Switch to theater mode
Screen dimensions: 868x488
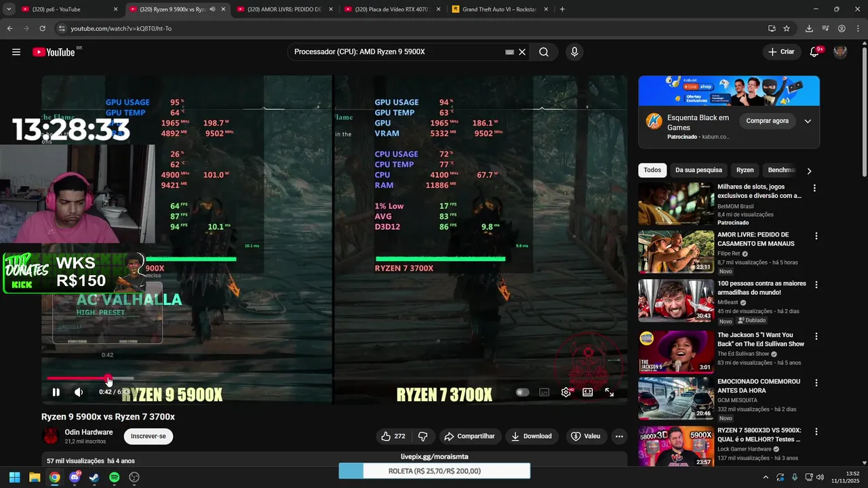point(587,392)
